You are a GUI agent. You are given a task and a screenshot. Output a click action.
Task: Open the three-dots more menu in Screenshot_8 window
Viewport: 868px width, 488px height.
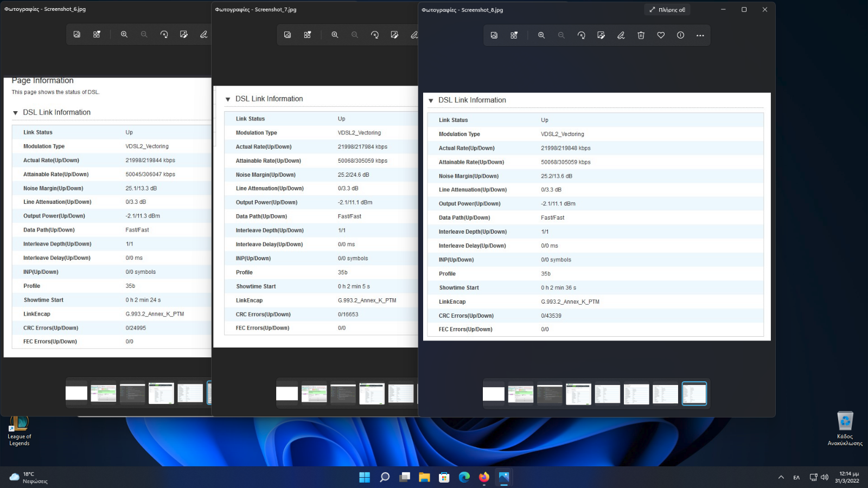[x=700, y=35]
